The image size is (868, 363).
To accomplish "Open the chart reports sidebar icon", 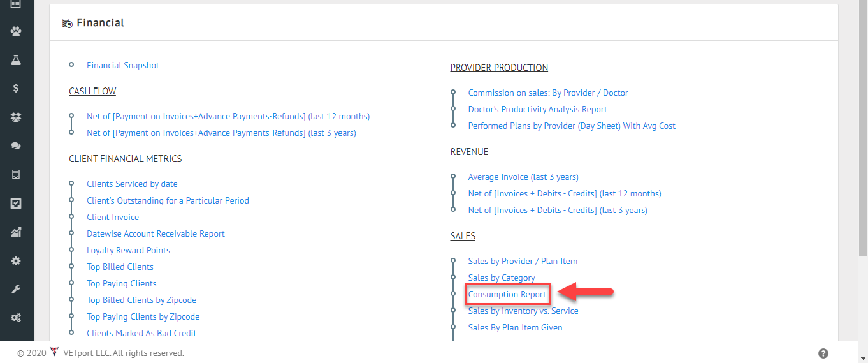I will tap(16, 232).
